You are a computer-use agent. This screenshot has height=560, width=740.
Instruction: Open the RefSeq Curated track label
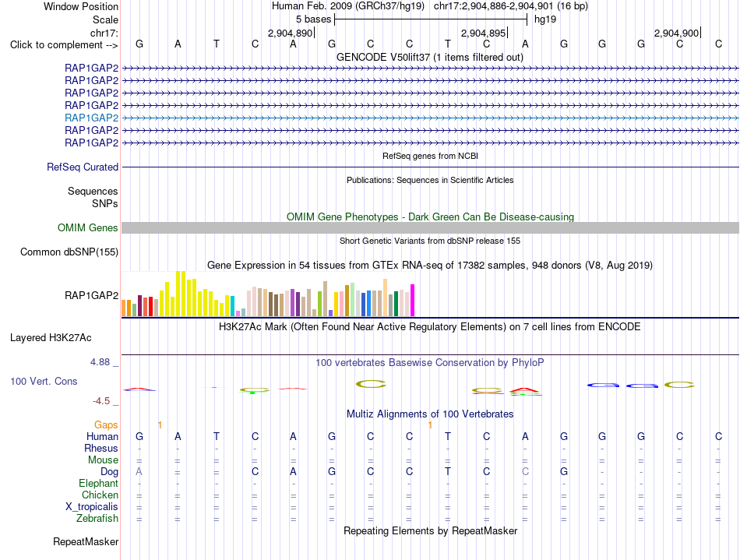click(x=83, y=167)
